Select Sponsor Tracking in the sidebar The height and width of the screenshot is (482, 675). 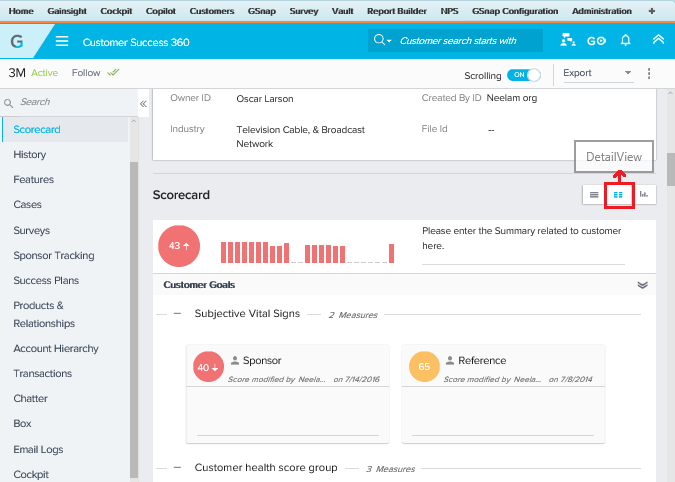click(x=54, y=255)
